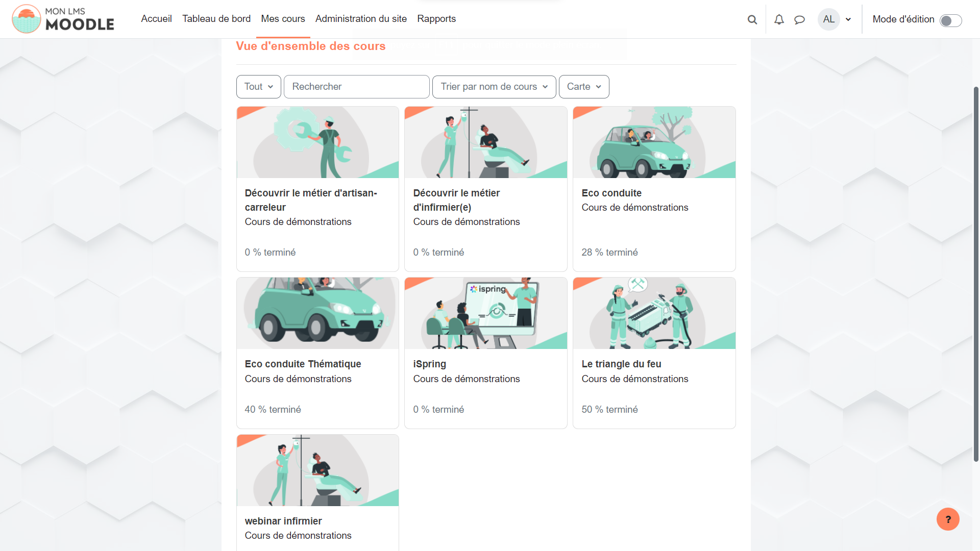The image size is (980, 551).
Task: Open Administration du site menu
Action: click(361, 19)
